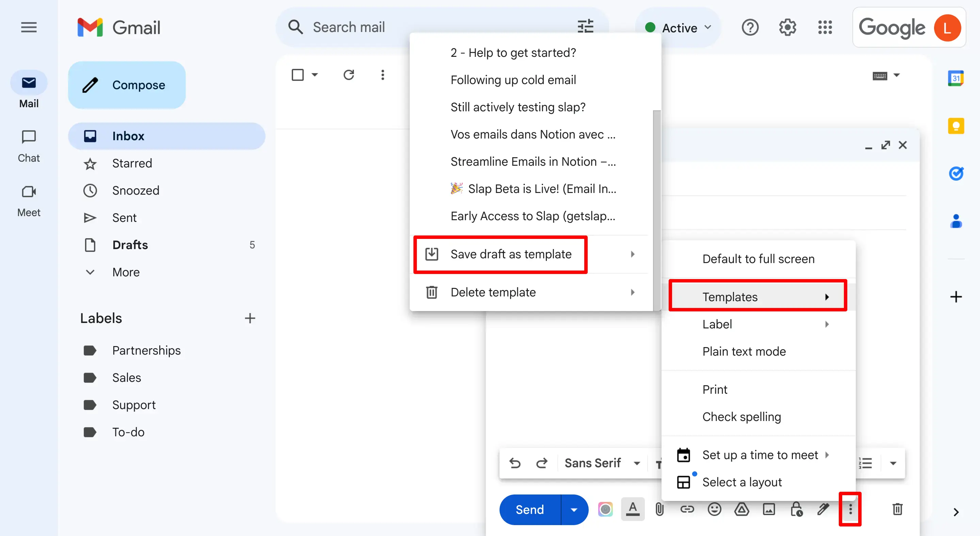Viewport: 980px width, 536px height.
Task: Toggle formatting options text A button
Action: 632,509
